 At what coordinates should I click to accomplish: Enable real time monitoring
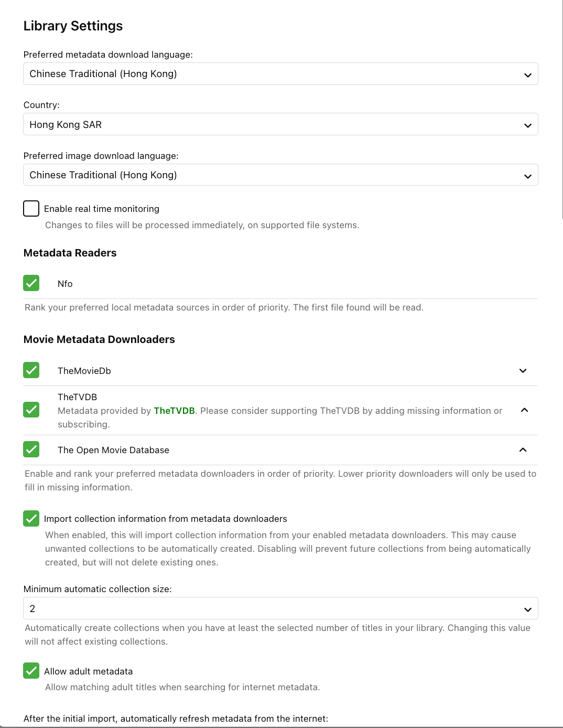31,208
